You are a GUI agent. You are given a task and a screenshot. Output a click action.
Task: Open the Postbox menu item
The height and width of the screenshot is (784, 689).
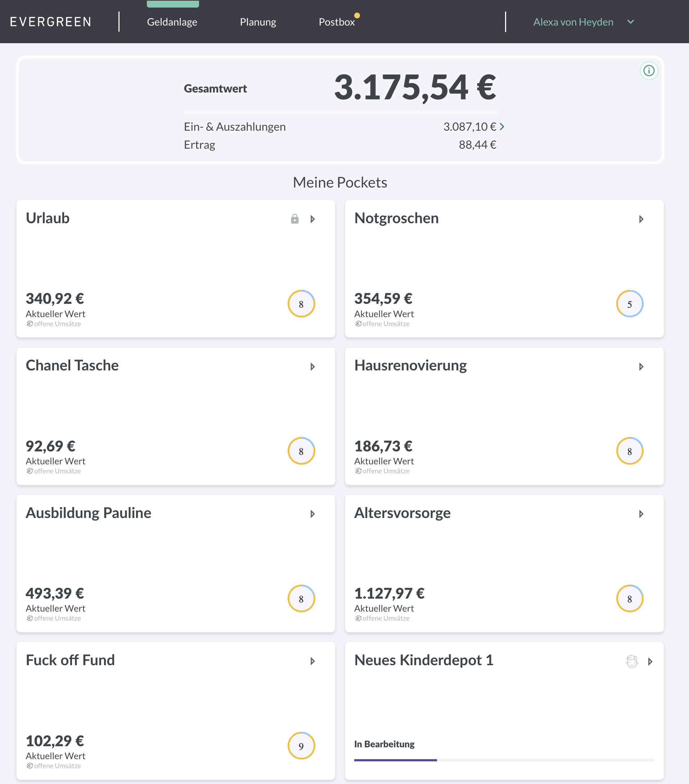(x=337, y=22)
